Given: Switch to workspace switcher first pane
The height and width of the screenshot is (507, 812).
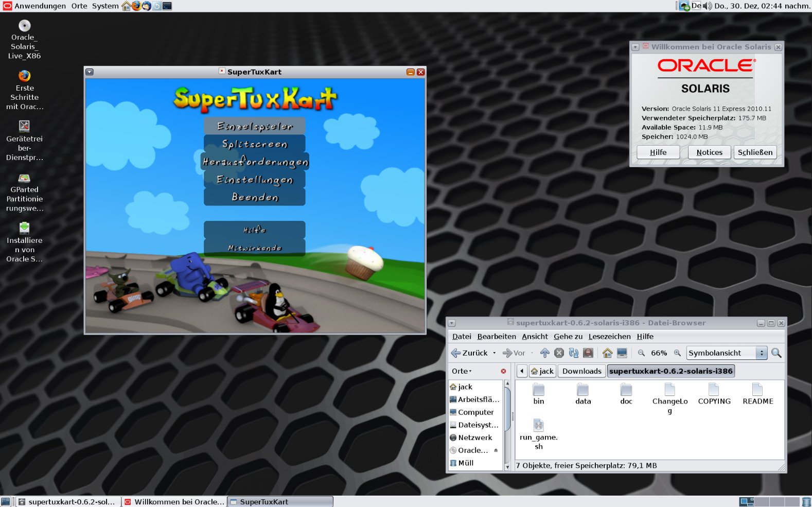Looking at the screenshot, I should 747,501.
